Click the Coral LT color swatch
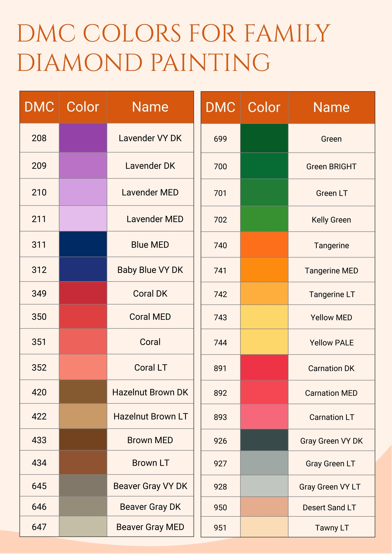 [x=83, y=367]
